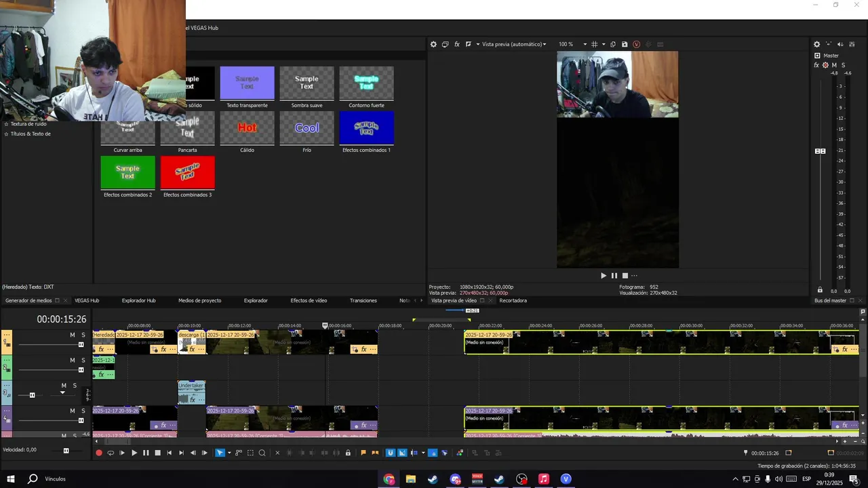Viewport: 868px width, 488px height.
Task: Copy snapshot to clipboard icon
Action: pos(613,44)
